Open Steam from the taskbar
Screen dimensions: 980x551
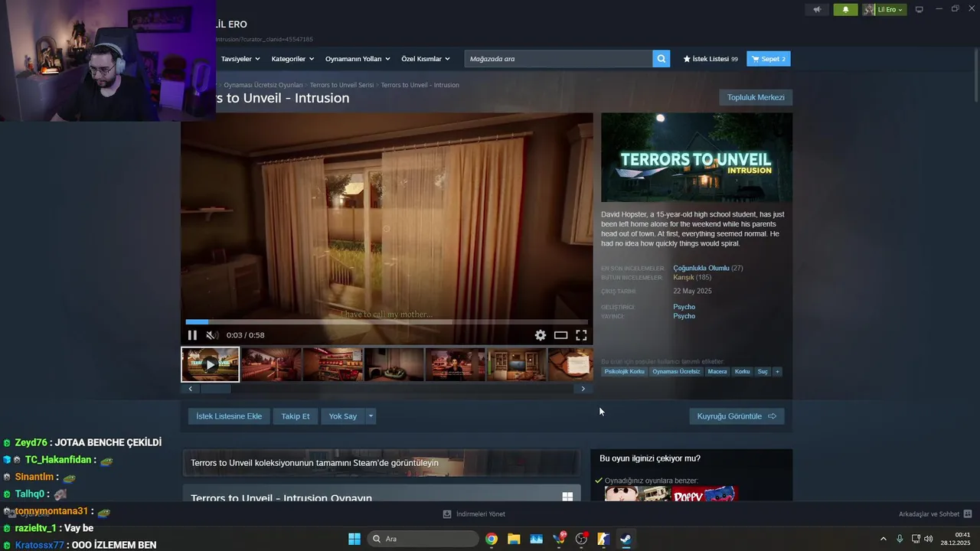click(x=626, y=539)
